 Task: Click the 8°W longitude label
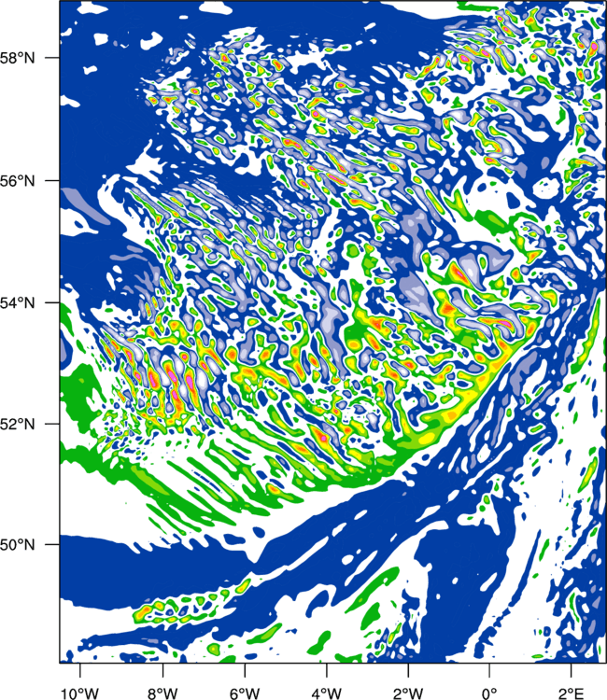pos(162,693)
